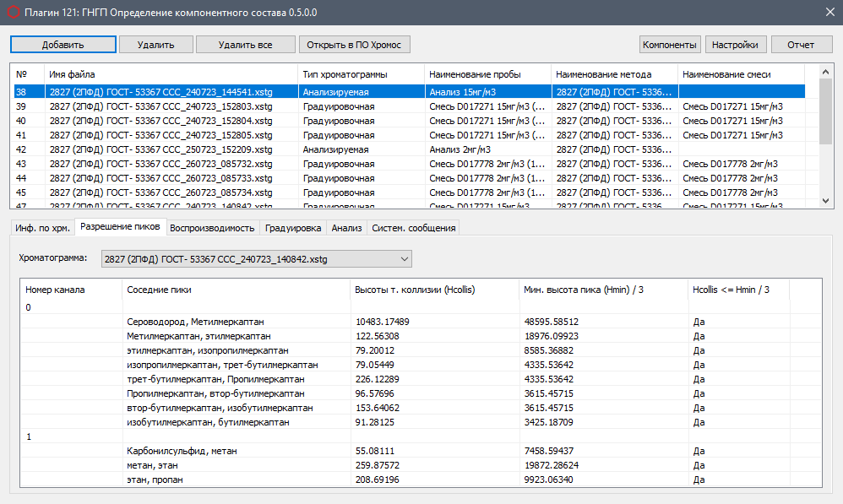
Task: Go to the Анализ tab
Action: tap(346, 228)
